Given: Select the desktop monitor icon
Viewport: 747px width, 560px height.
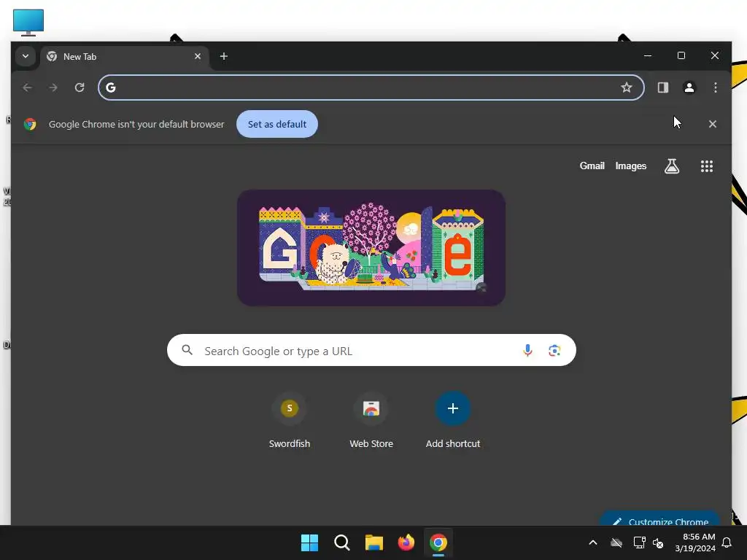Looking at the screenshot, I should tap(28, 23).
